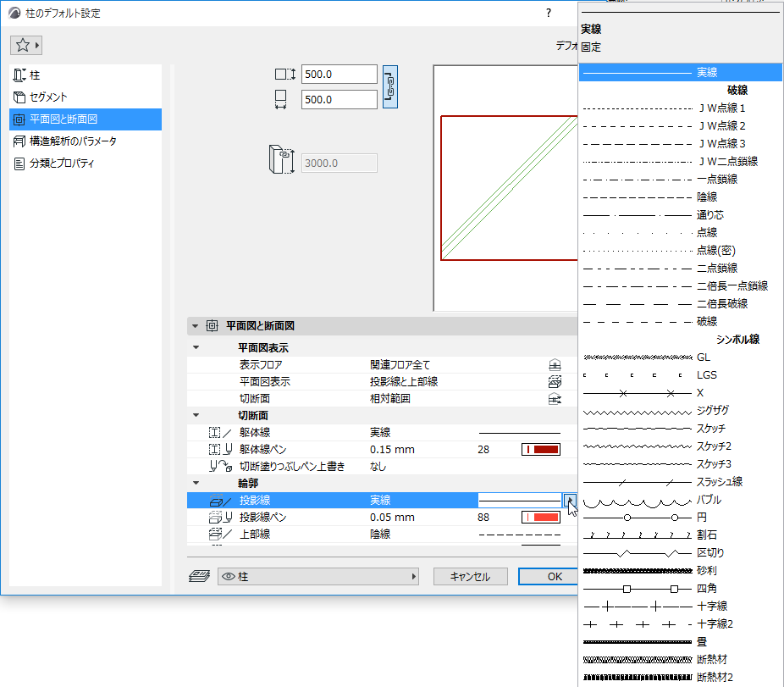Open the help question mark
The height and width of the screenshot is (687, 784).
tap(549, 13)
